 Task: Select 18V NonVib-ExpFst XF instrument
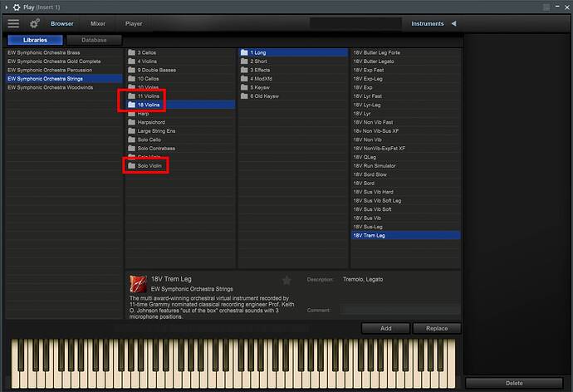405,149
